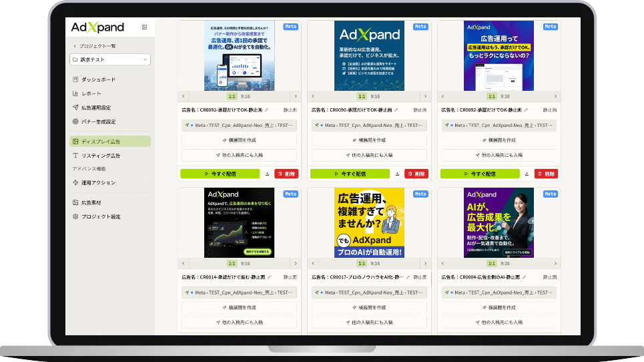
Task: Open バナー生成設定 in the sidebar
Action: [110, 122]
